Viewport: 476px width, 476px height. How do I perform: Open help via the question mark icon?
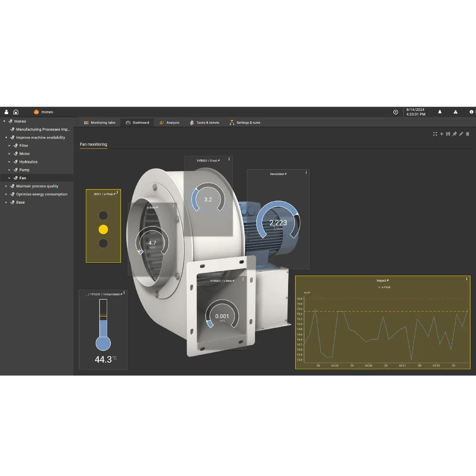tap(395, 112)
